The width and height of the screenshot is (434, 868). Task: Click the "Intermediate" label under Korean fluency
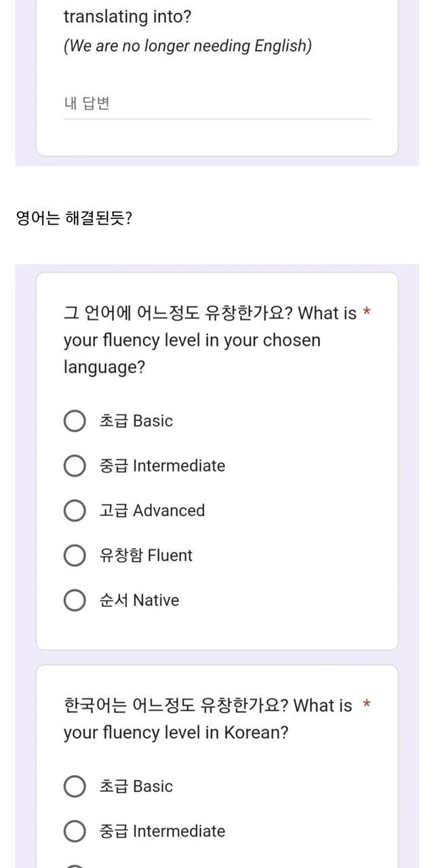(x=179, y=831)
